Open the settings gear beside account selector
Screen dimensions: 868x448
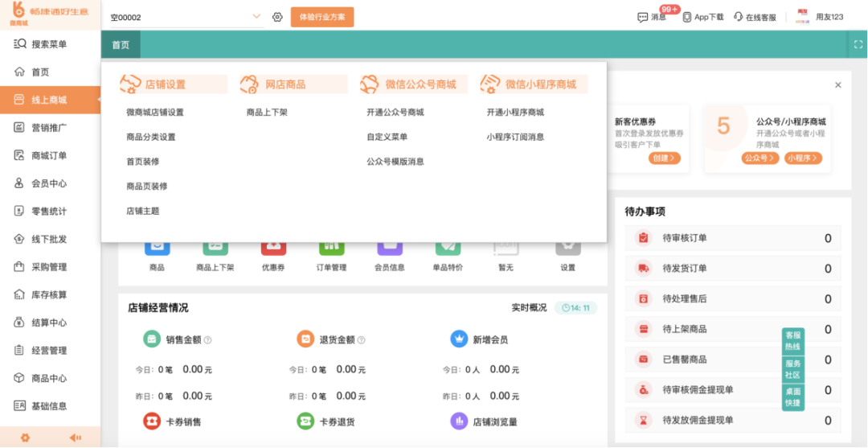pos(277,17)
